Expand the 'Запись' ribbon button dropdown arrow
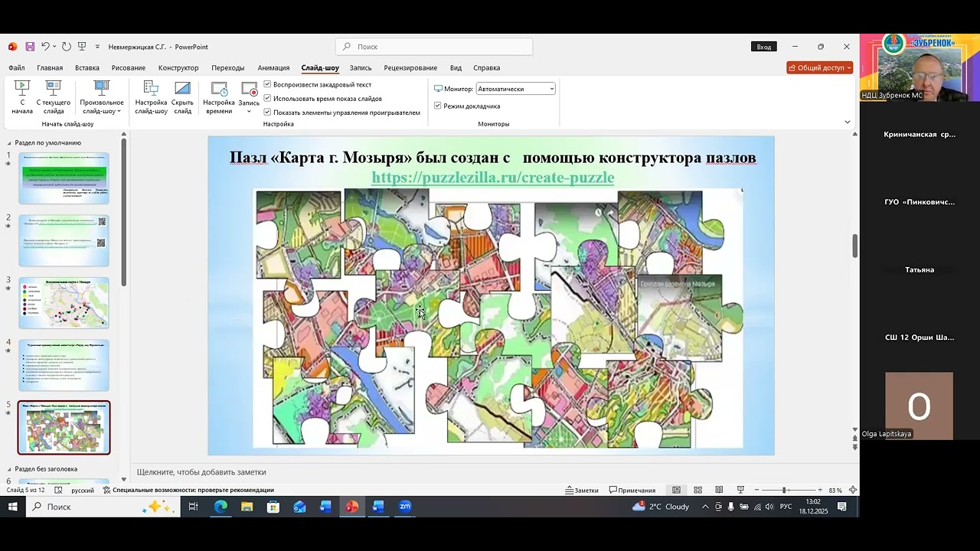This screenshot has height=551, width=980. (249, 111)
